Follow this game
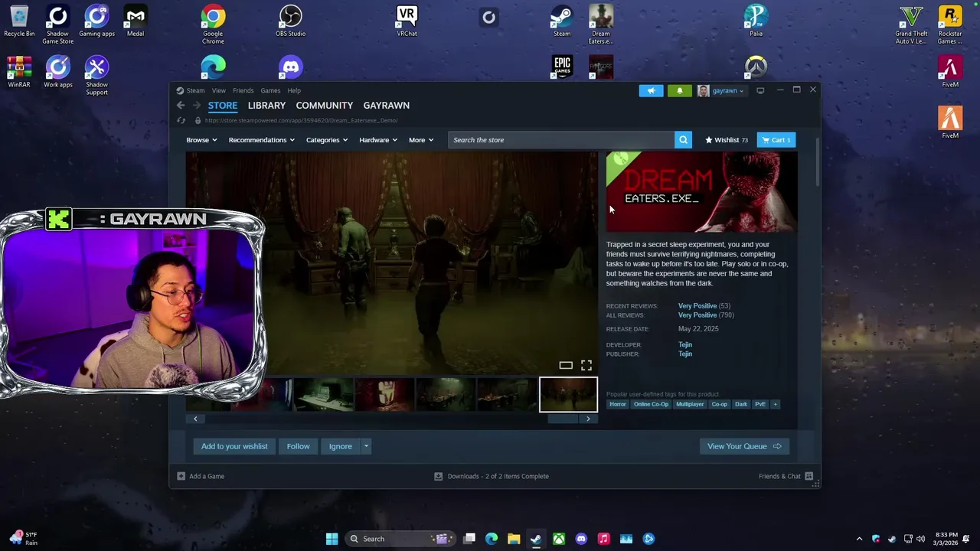This screenshot has width=980, height=551. [299, 446]
